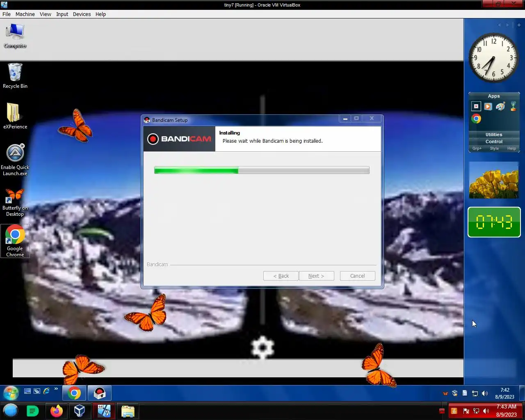
Task: Click Grp+ in the launcher gadget
Action: (477, 148)
